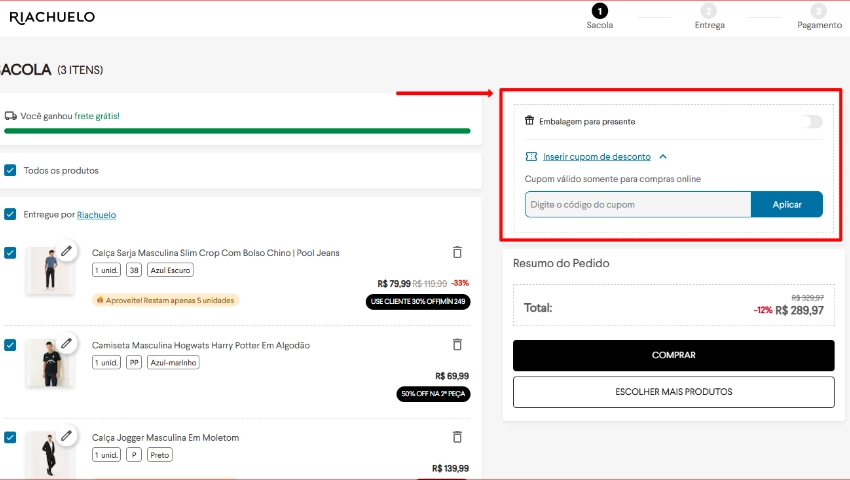Click the Preto color tag
The height and width of the screenshot is (480, 850).
pyautogui.click(x=160, y=455)
